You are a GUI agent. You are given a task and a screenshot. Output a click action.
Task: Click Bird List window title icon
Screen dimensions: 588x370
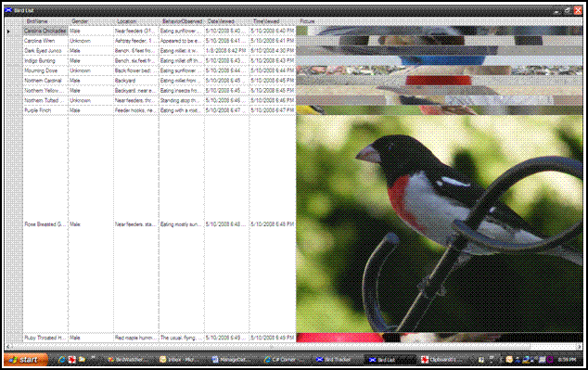click(x=8, y=10)
